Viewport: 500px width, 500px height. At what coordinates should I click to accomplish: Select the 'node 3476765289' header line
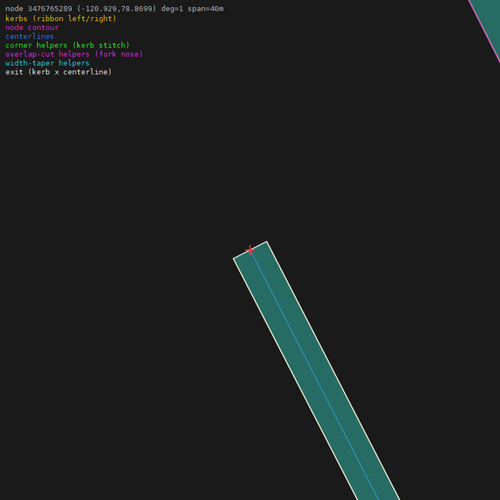point(114,9)
